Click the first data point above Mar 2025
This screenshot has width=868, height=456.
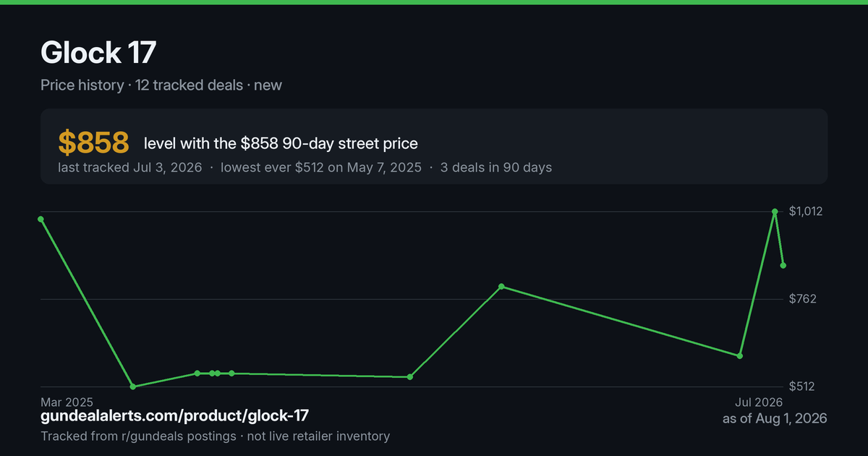pos(41,219)
